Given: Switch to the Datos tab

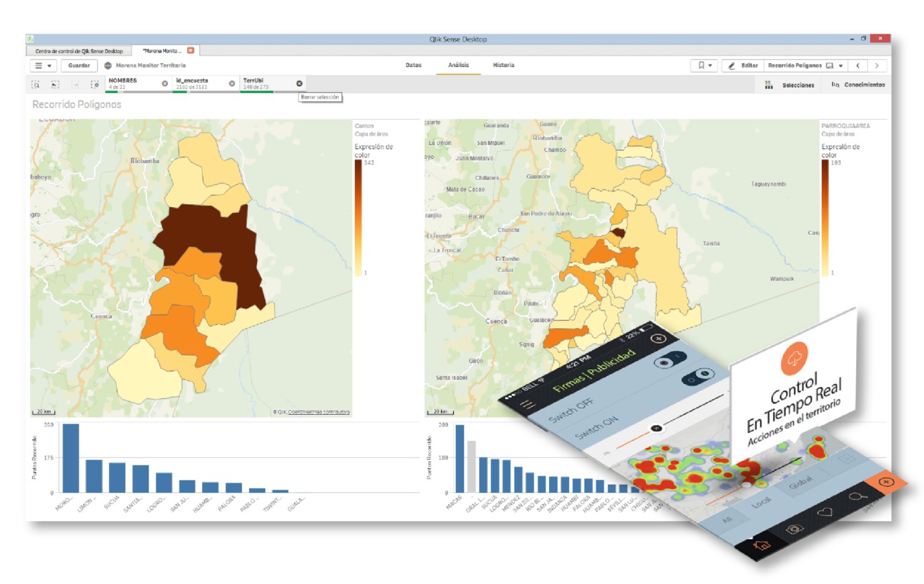Looking at the screenshot, I should point(413,65).
